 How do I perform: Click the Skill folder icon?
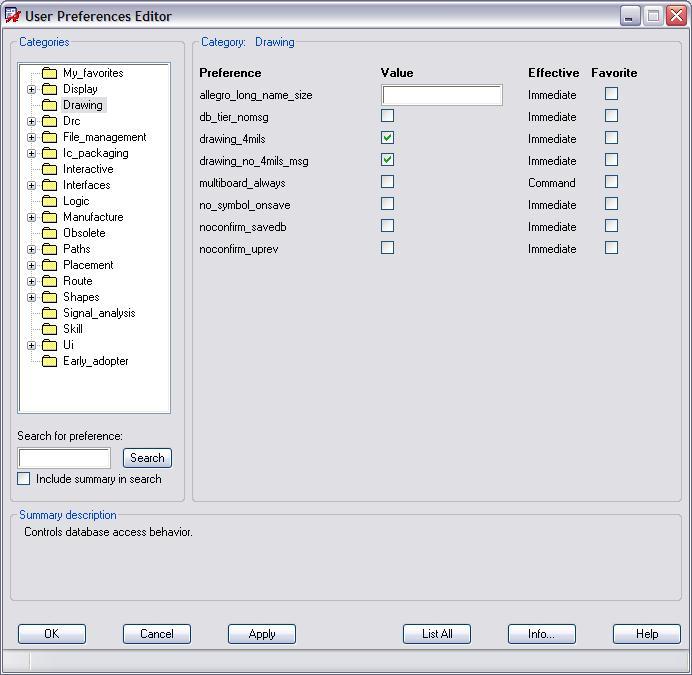pos(49,329)
